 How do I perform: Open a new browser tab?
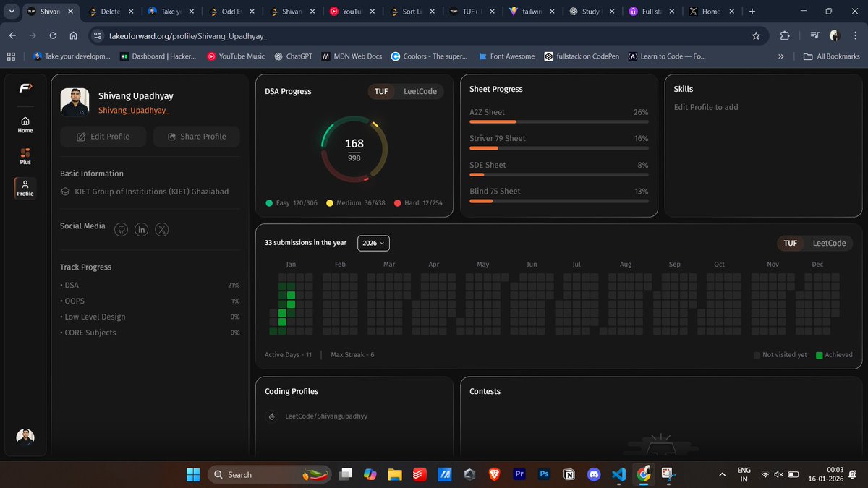[752, 12]
